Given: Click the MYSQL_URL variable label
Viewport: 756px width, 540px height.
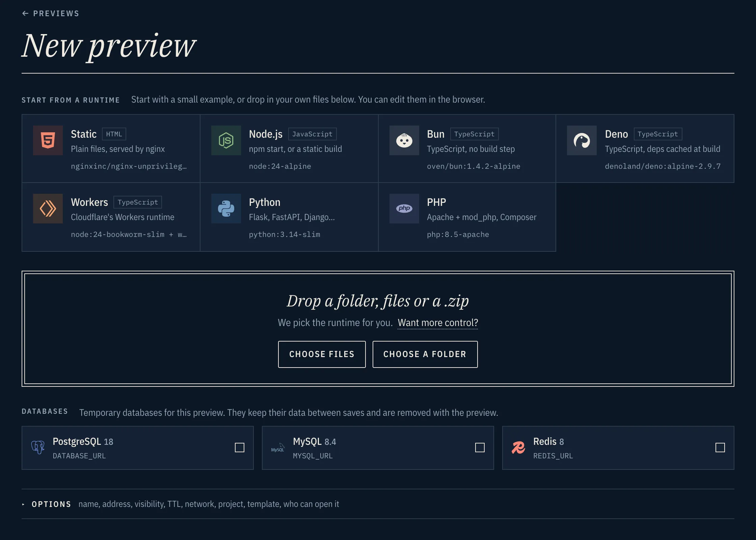Looking at the screenshot, I should click(313, 456).
